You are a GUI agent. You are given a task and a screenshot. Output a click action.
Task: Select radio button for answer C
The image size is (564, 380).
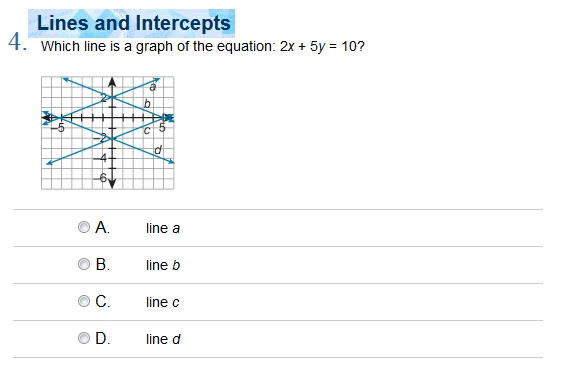(84, 301)
